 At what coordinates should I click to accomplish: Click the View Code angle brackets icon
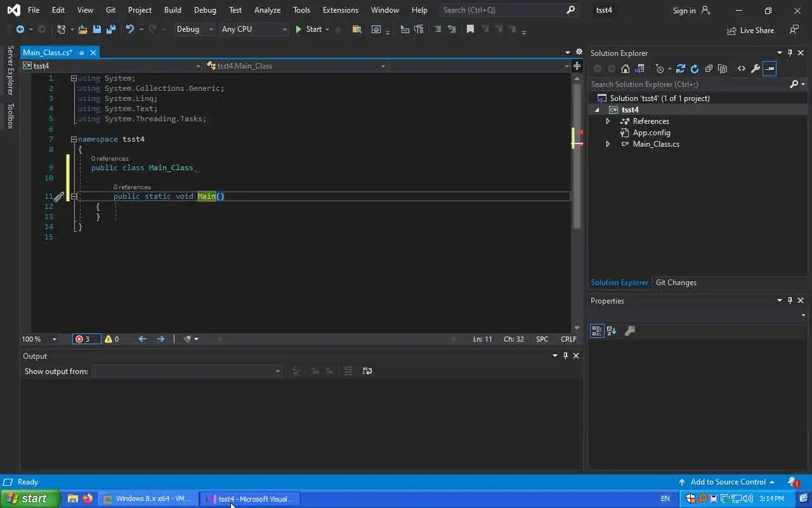[741, 69]
